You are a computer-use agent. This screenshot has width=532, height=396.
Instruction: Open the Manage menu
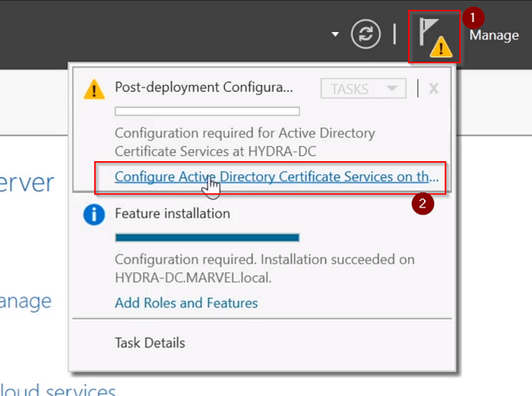(494, 35)
